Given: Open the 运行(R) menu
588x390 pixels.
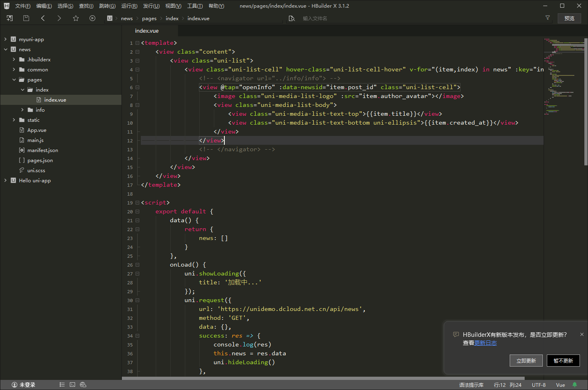Looking at the screenshot, I should tap(129, 6).
